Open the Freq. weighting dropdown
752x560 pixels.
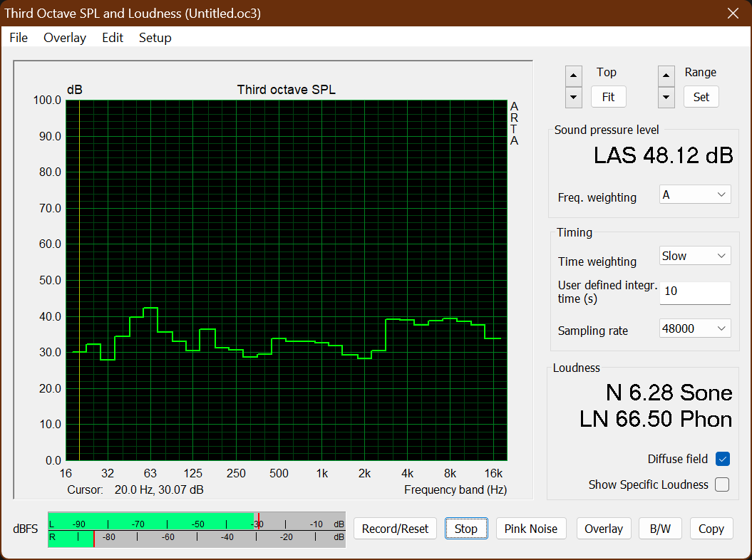click(695, 195)
